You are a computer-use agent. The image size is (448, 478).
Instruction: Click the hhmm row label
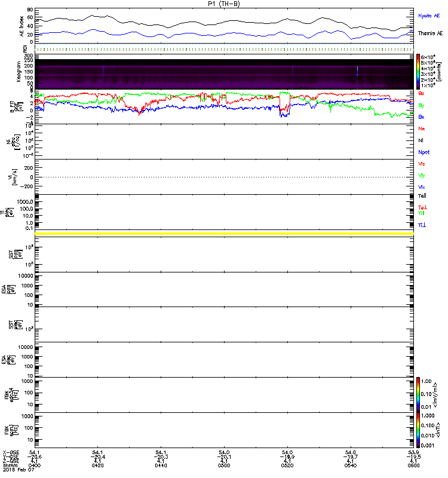point(10,465)
